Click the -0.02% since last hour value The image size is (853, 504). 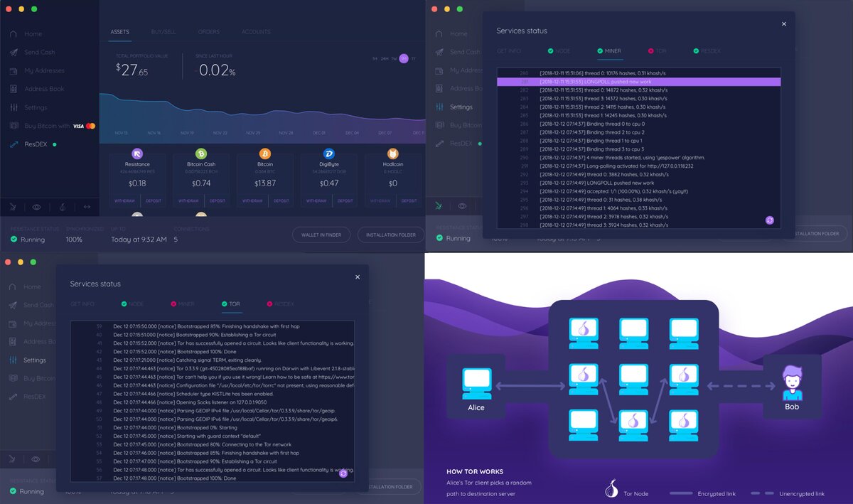tap(216, 71)
